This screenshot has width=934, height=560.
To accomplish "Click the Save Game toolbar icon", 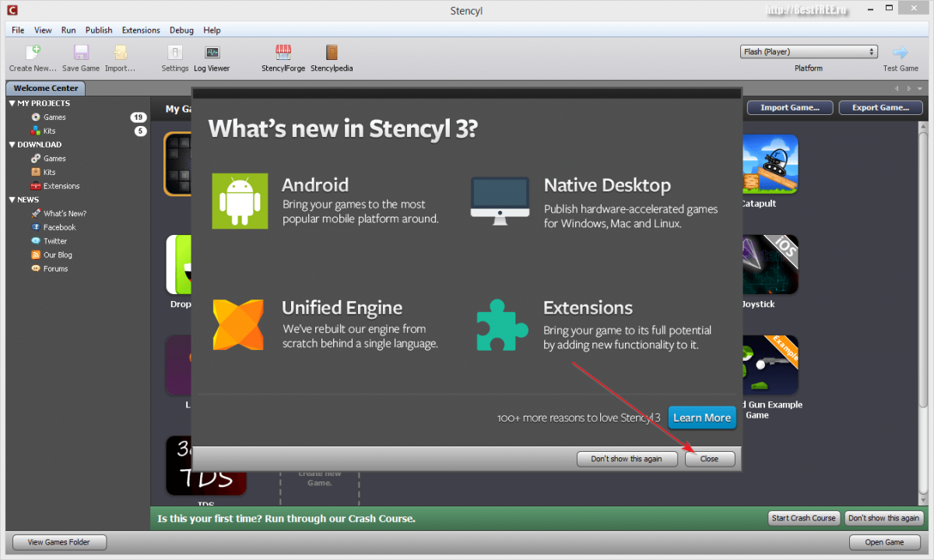I will (x=81, y=52).
